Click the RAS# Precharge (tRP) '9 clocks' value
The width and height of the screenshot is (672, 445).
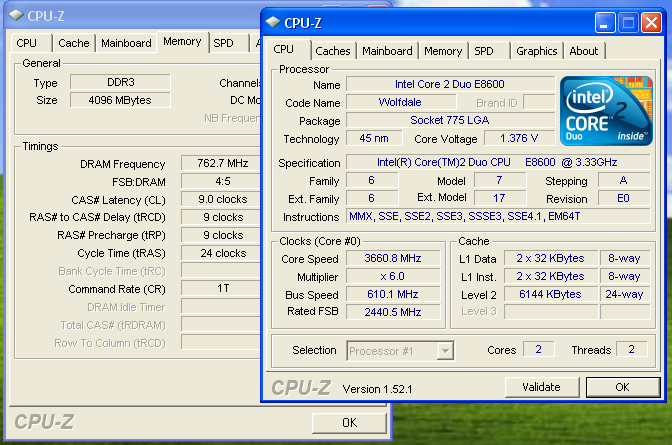tap(222, 235)
